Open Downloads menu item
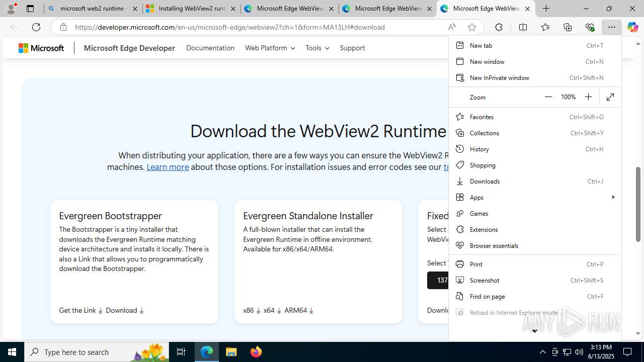Viewport: 644px width, 362px height. (535, 181)
